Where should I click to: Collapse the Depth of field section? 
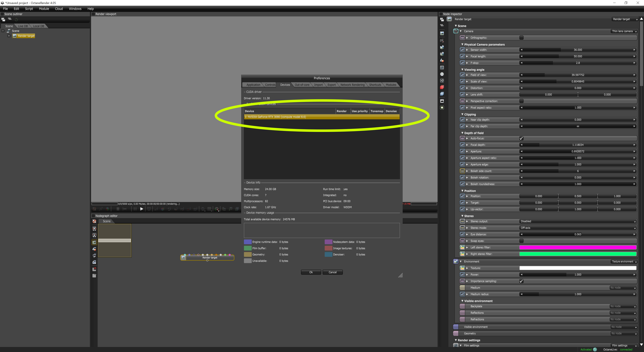click(x=462, y=133)
